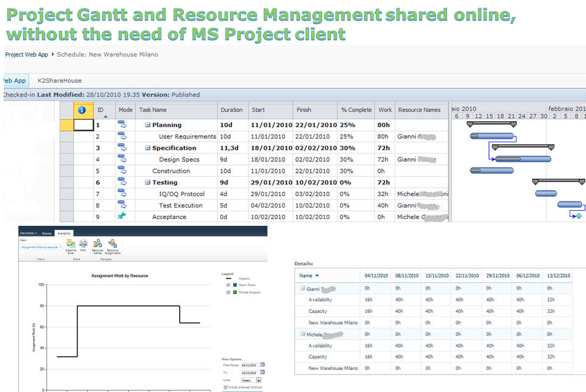Screen dimensions: 586x392
Task: Toggle Include proposed bookings checkbox
Action: tap(225, 387)
